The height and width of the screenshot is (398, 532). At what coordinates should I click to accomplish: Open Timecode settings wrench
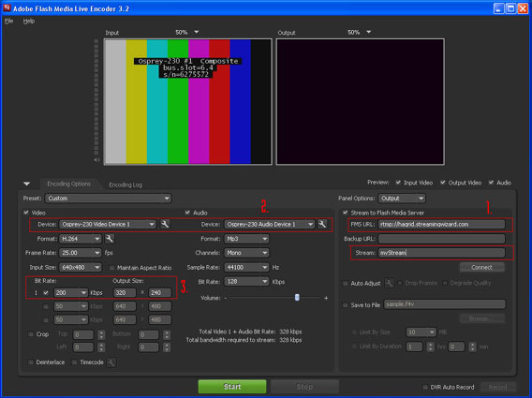pos(111,362)
